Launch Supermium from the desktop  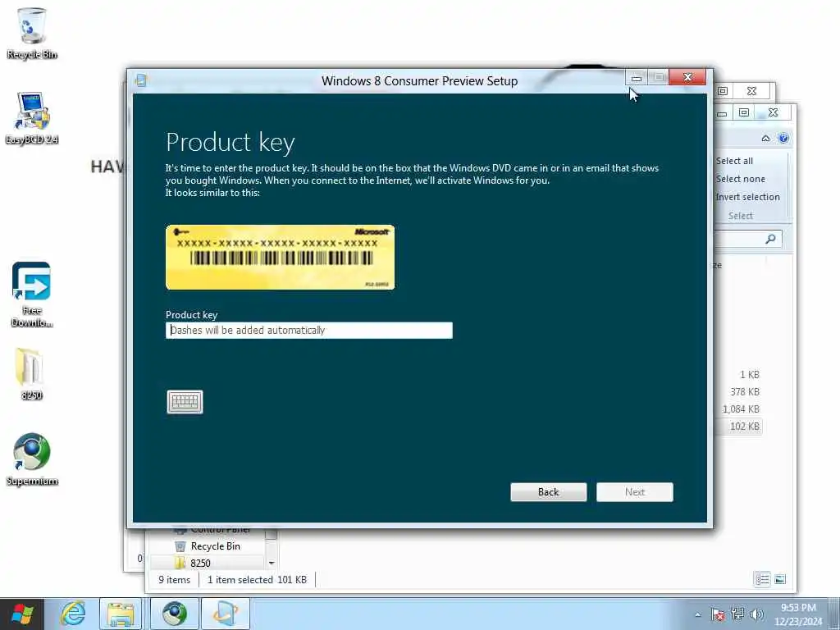[32, 459]
